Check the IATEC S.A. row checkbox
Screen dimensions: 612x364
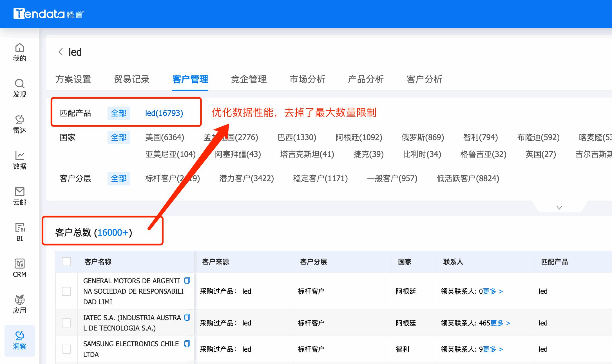pos(66,323)
